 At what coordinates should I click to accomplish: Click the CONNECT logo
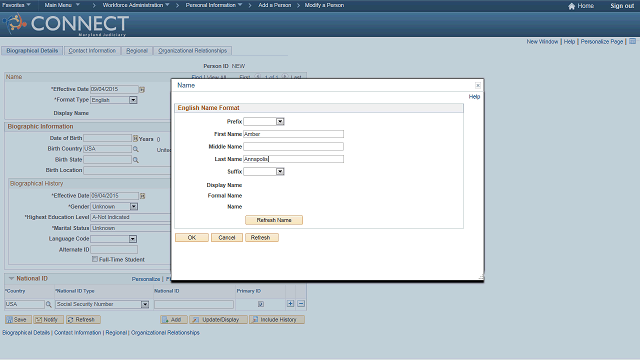[x=67, y=24]
